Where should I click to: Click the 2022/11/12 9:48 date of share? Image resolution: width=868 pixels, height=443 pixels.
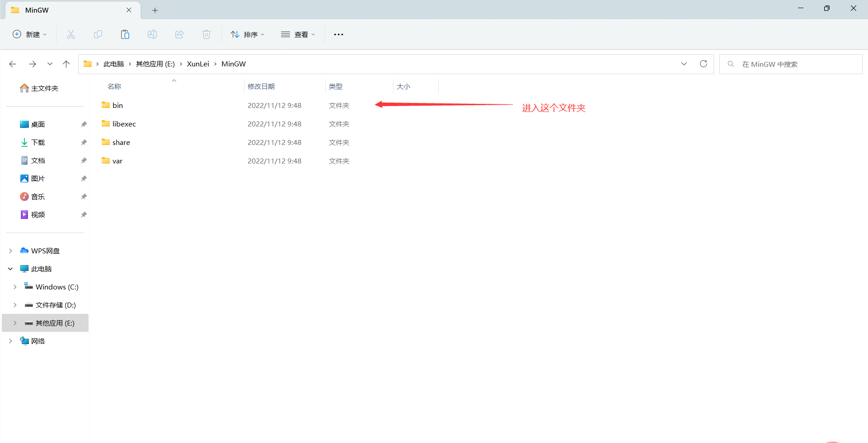tap(274, 142)
